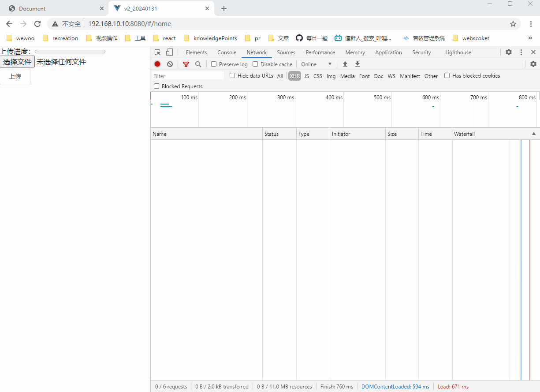
Task: Switch to the Console tab
Action: (227, 52)
